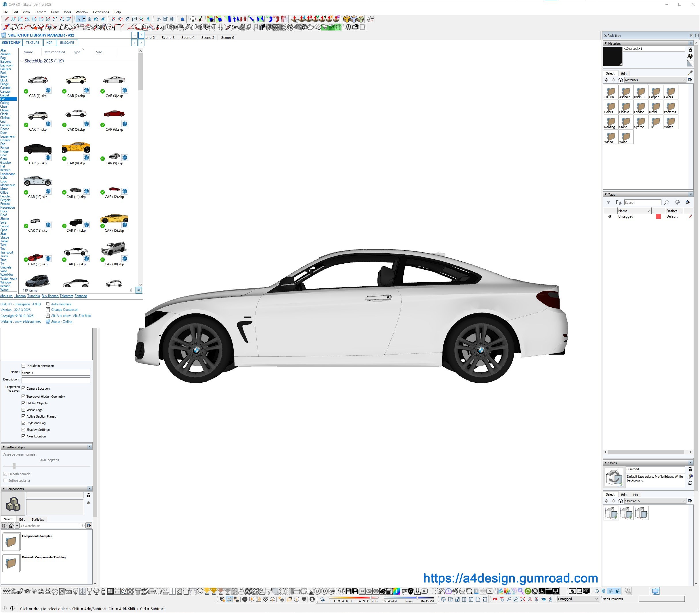Switch to the Scene 4 tab
The image size is (700, 613).
click(188, 38)
